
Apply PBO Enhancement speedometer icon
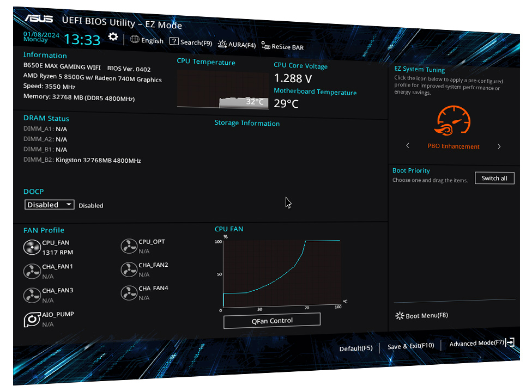click(453, 121)
